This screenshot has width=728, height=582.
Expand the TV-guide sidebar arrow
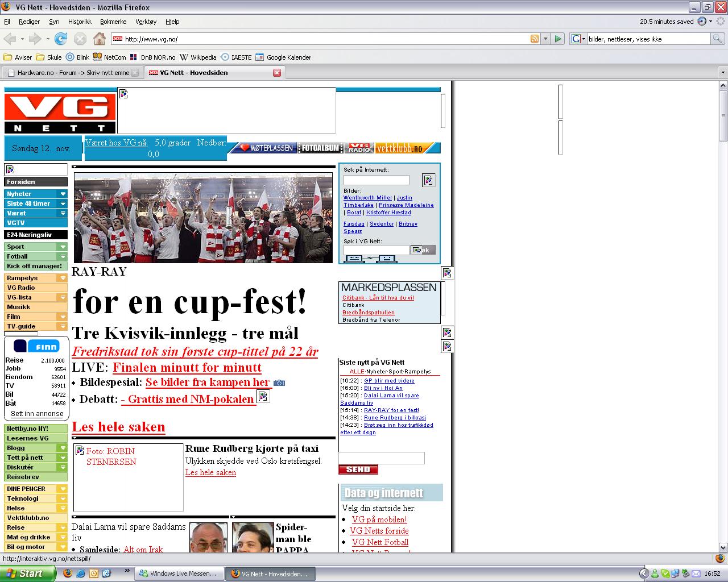pos(63,326)
